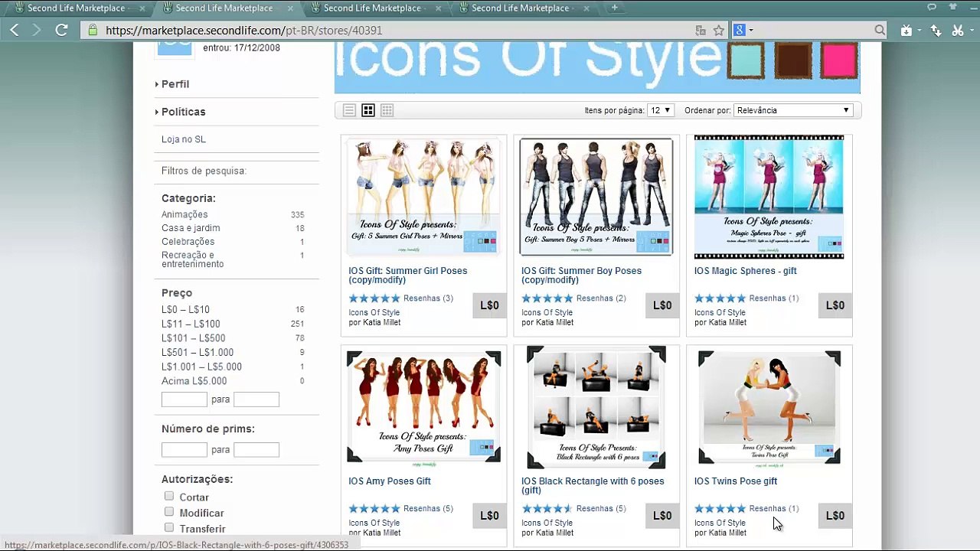Click the Google search engine icon
Viewport: 980px width, 551px height.
click(739, 30)
